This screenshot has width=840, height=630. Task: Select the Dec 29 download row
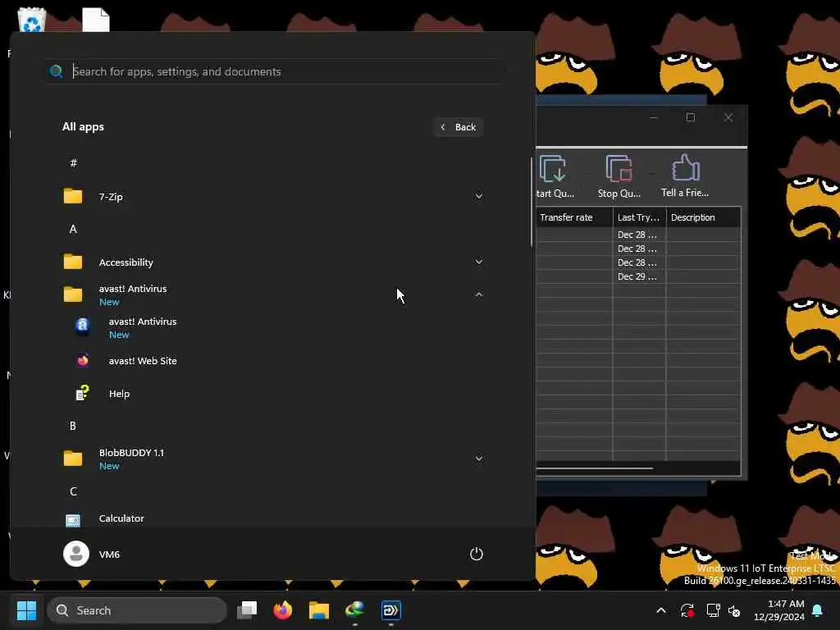(638, 276)
